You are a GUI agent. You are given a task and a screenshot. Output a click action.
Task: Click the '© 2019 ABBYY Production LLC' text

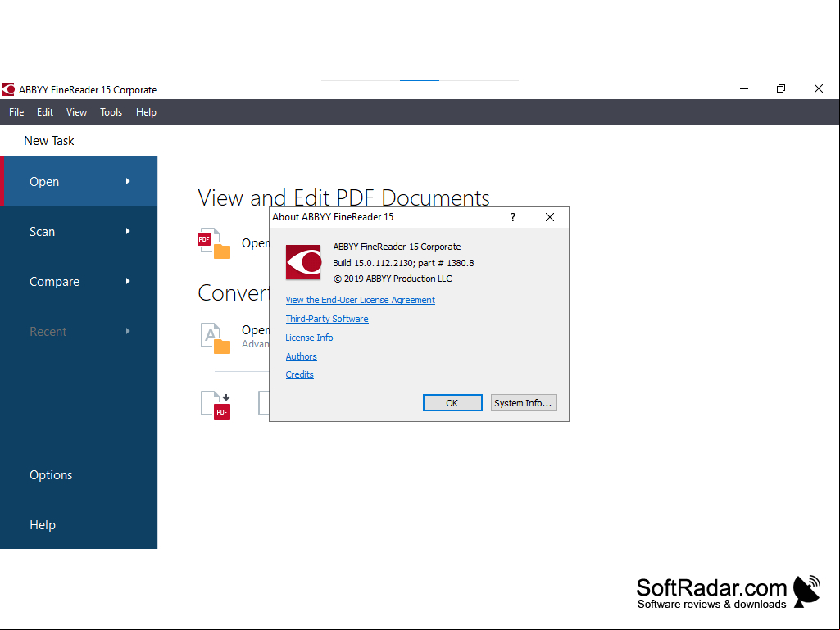pyautogui.click(x=393, y=279)
